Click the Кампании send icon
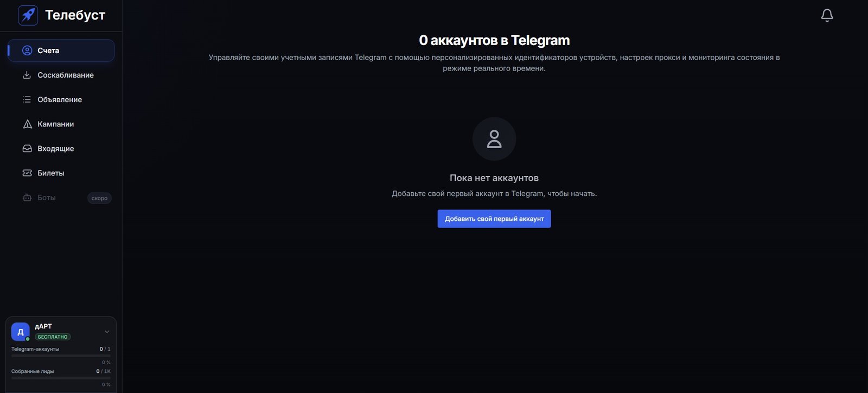868x393 pixels. [27, 124]
